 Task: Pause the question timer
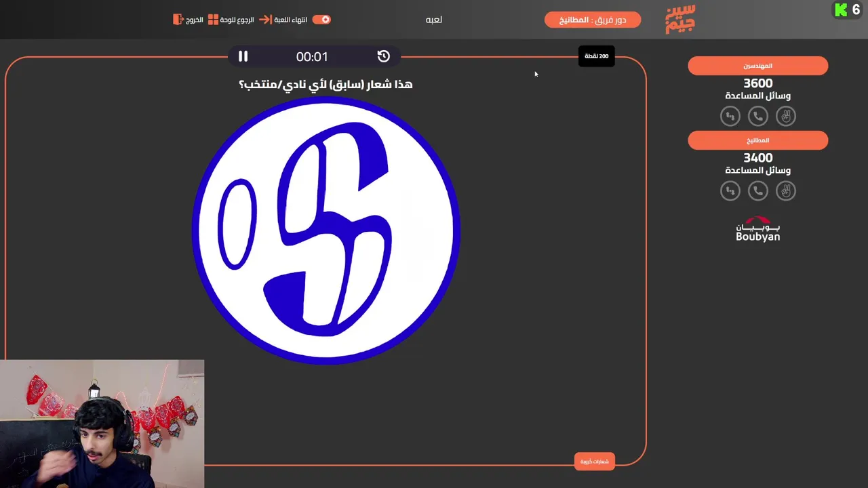[x=243, y=56]
